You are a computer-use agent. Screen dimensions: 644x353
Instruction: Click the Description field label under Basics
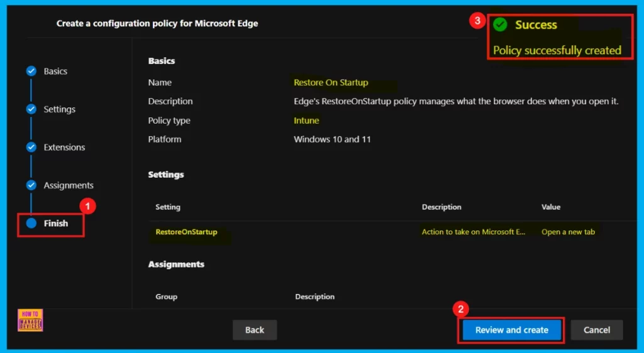coord(170,101)
